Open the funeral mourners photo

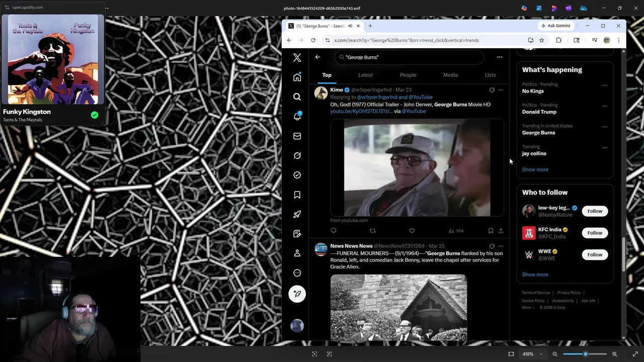point(398,308)
